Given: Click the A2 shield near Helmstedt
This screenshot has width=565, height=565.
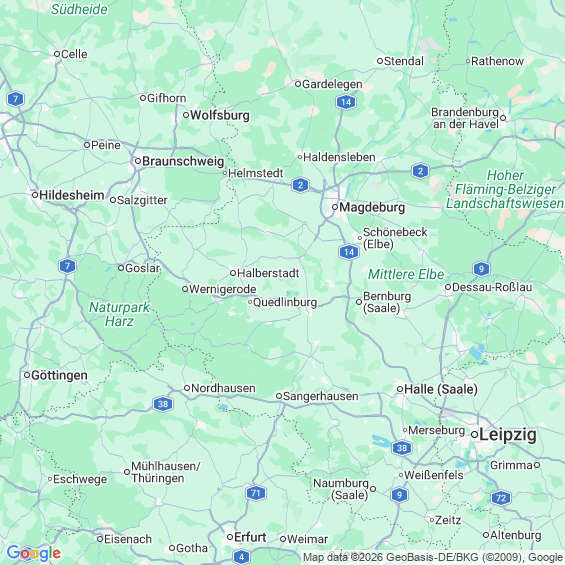Looking at the screenshot, I should [x=300, y=185].
